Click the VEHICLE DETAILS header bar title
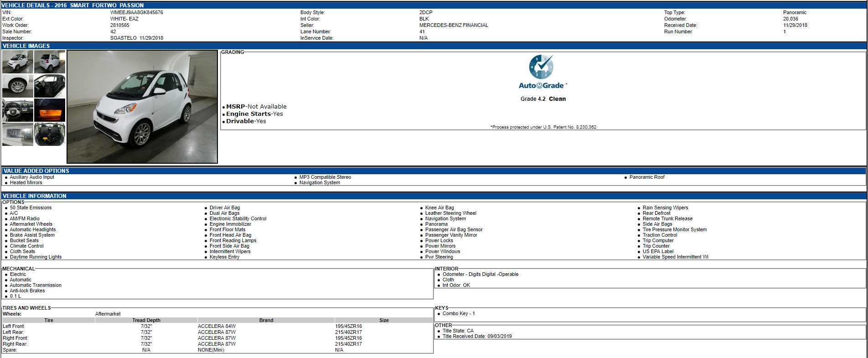Image resolution: width=868 pixels, height=358 pixels. tap(73, 5)
